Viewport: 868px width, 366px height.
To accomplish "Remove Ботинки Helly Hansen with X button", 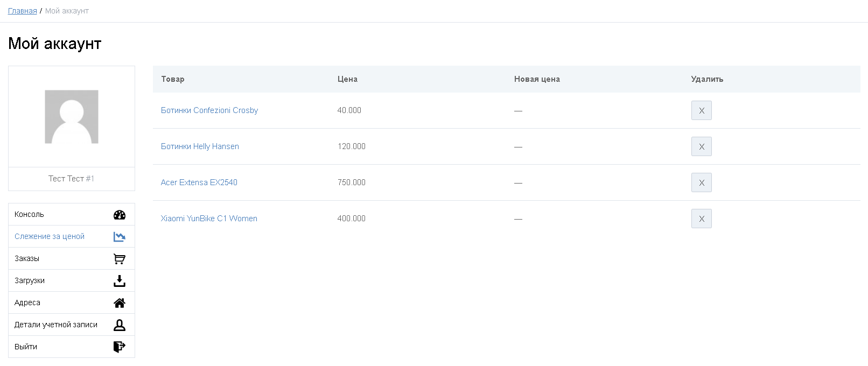I will tap(702, 146).
